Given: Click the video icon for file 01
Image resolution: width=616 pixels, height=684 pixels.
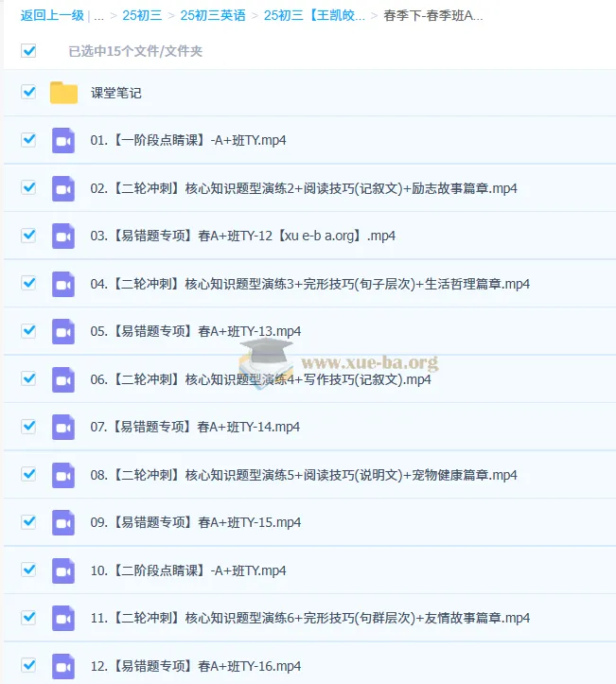Looking at the screenshot, I should (x=63, y=140).
